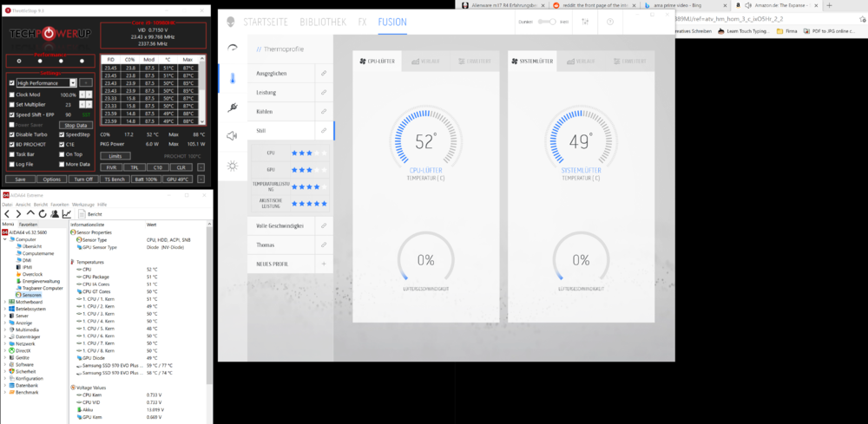This screenshot has height=424, width=868.
Task: Click the TS Bench button
Action: 115,179
